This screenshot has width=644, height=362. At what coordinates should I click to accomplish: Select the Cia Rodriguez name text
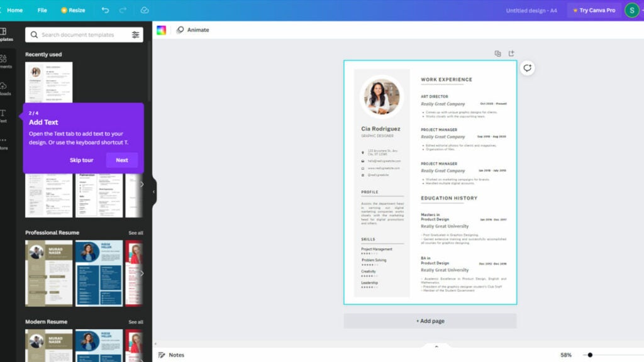(380, 128)
